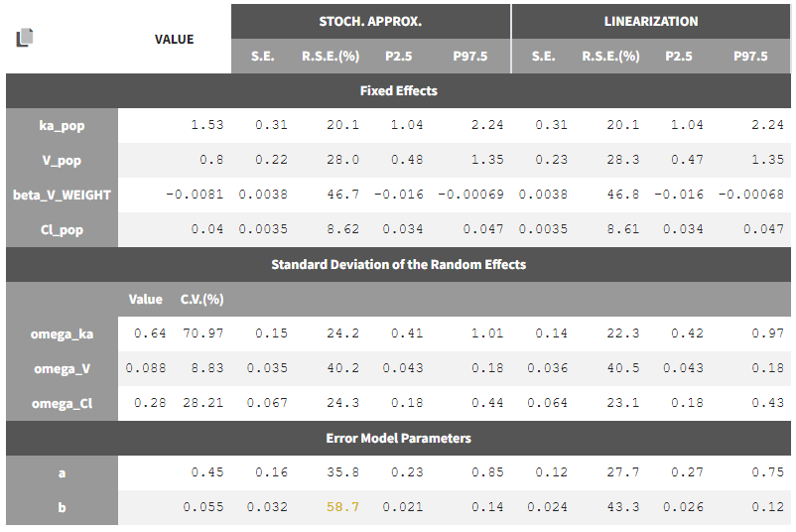
Task: Click the Error Model Parameters section header
Action: 398,438
